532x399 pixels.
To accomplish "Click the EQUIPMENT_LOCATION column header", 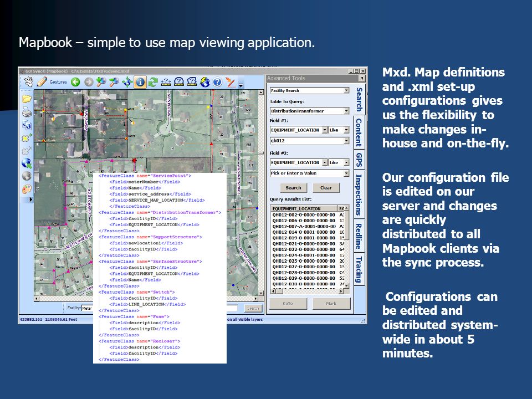I will pos(304,209).
